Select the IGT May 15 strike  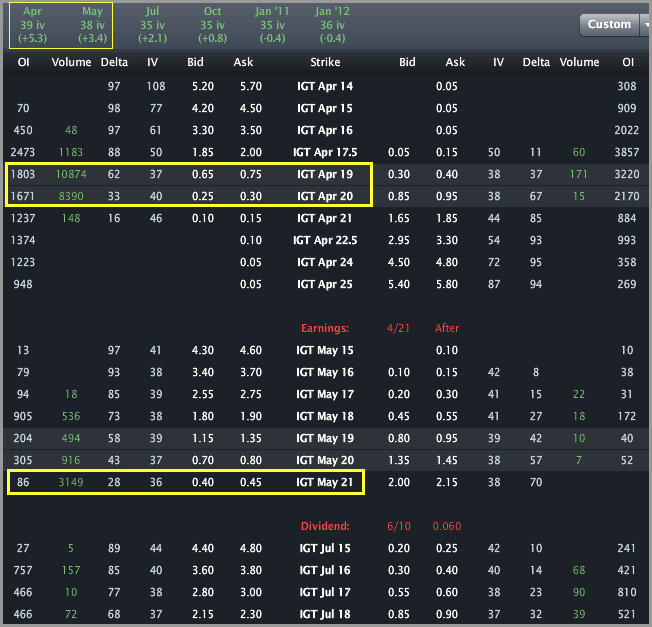[x=325, y=351]
